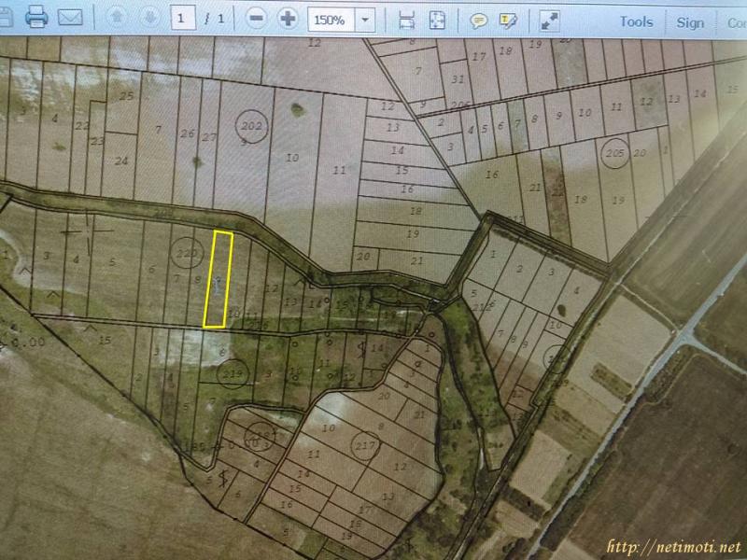Click the Print icon
The height and width of the screenshot is (560, 747).
point(36,18)
